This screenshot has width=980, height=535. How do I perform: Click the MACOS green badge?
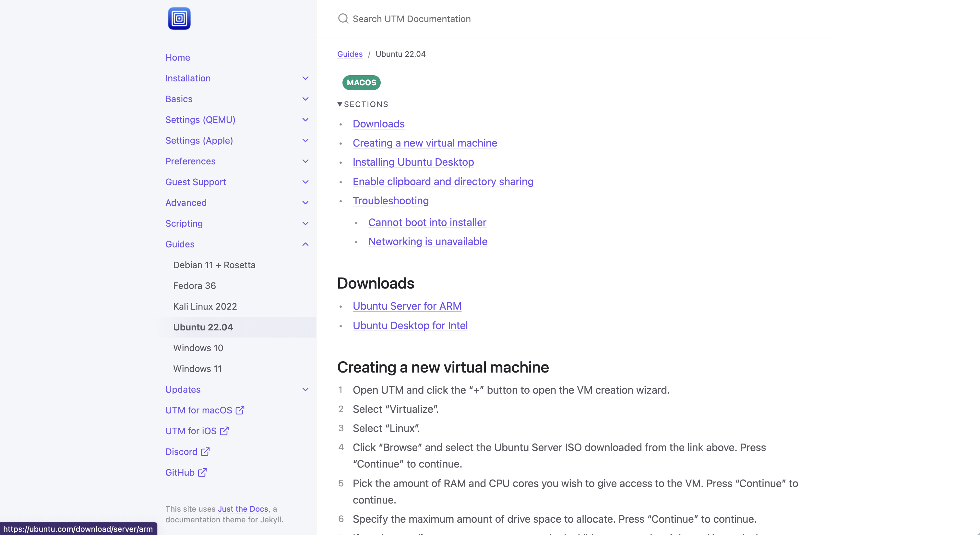pos(361,83)
